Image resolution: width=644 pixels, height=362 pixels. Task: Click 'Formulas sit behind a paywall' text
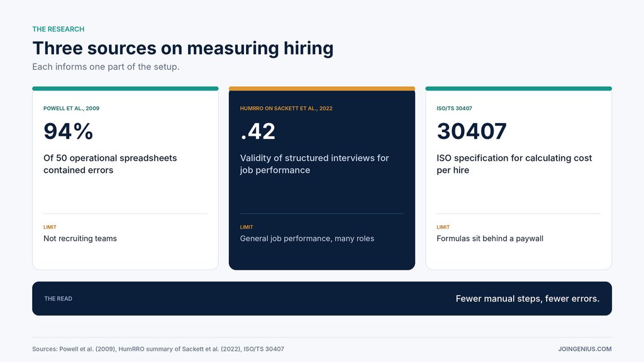pyautogui.click(x=490, y=238)
